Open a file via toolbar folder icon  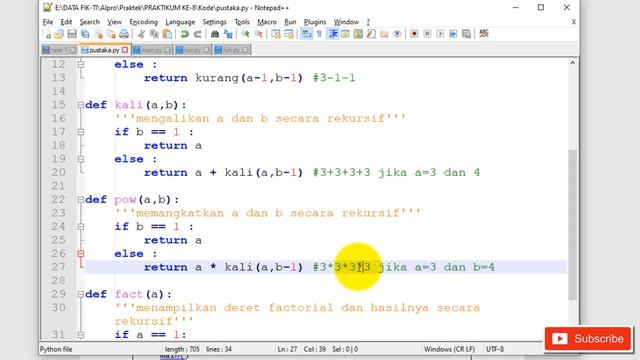pyautogui.click(x=59, y=34)
